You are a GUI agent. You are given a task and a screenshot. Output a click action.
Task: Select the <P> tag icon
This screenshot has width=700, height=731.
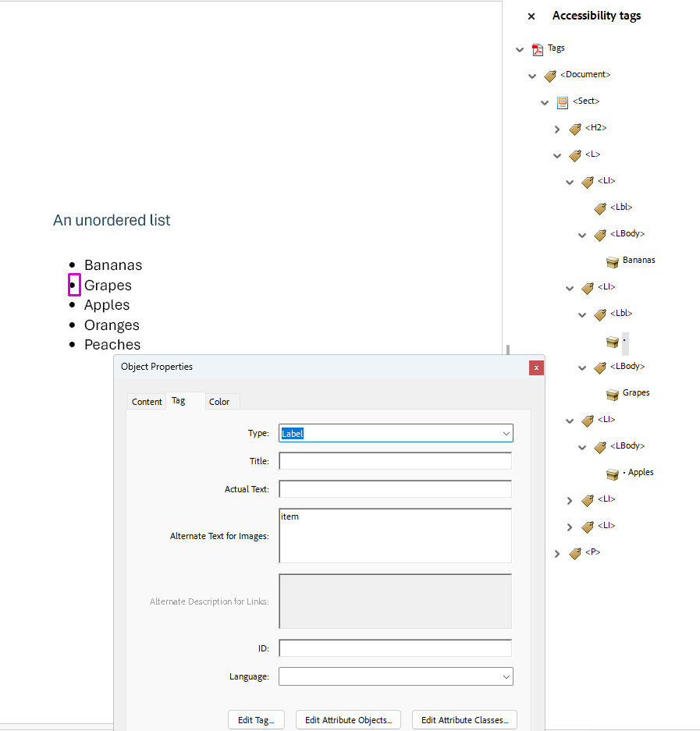point(574,552)
